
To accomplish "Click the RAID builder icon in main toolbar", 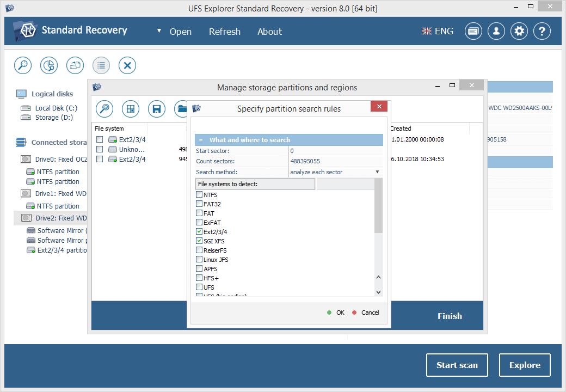I will (x=75, y=65).
